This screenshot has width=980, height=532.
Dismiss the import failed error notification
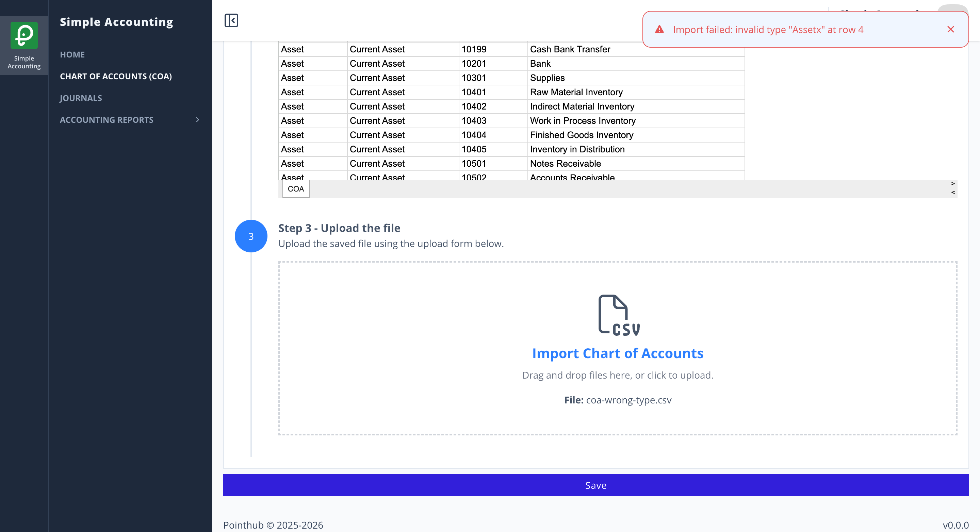click(950, 29)
